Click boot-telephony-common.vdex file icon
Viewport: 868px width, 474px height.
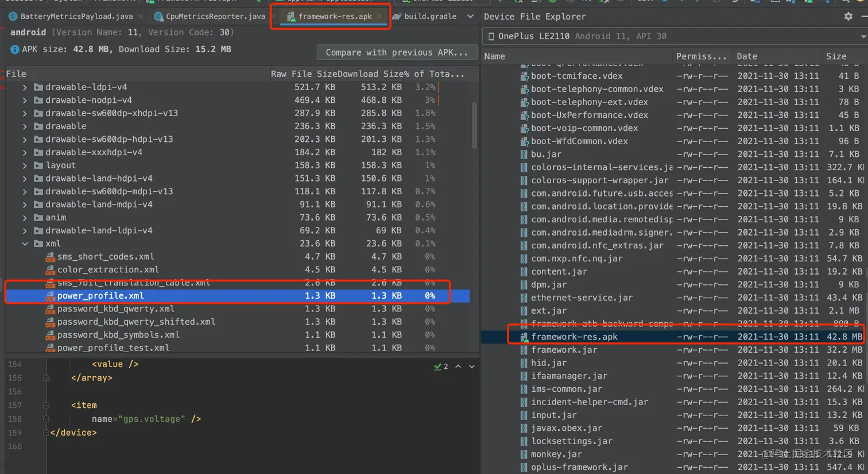pos(524,89)
